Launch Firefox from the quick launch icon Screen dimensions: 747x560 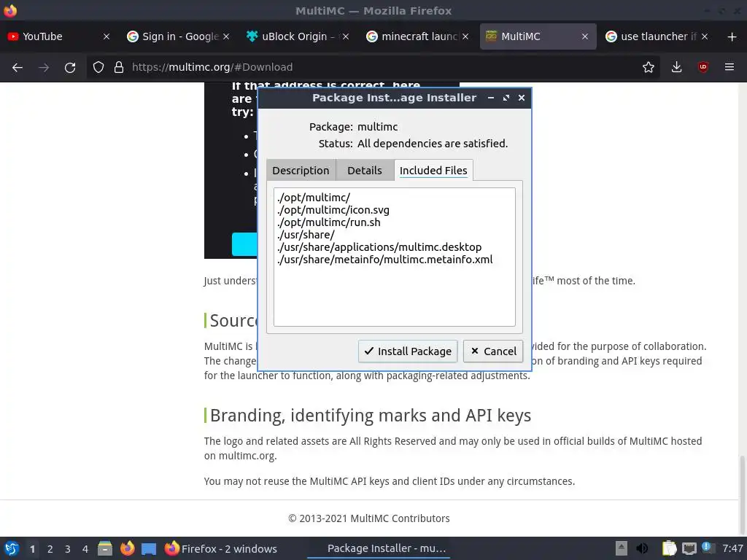127,548
